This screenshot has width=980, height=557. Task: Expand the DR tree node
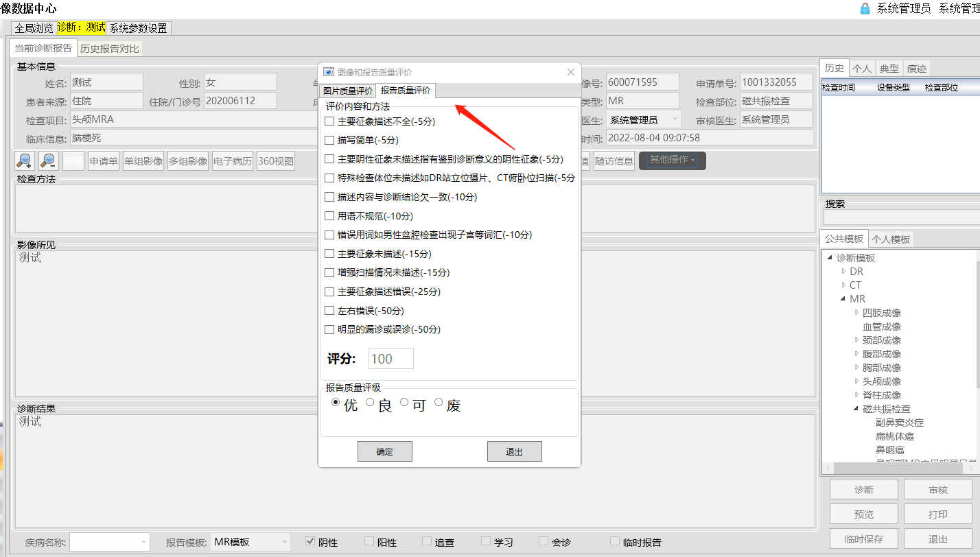[x=843, y=272]
